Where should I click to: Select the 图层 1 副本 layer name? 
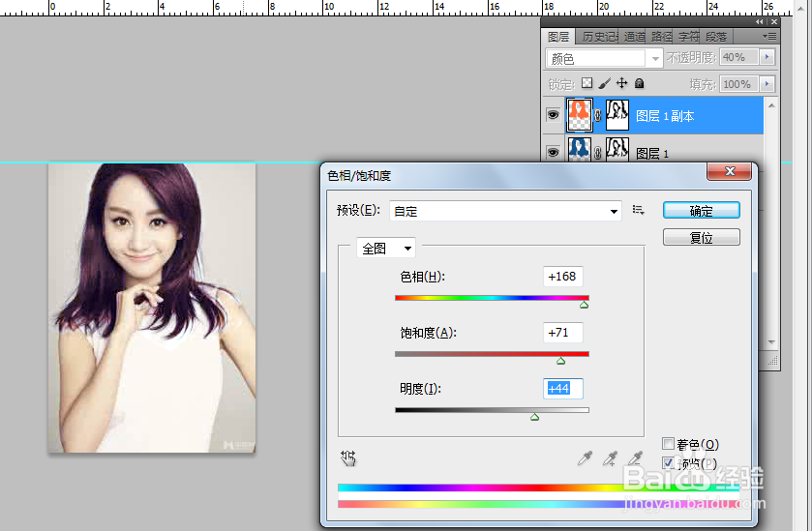tap(665, 116)
